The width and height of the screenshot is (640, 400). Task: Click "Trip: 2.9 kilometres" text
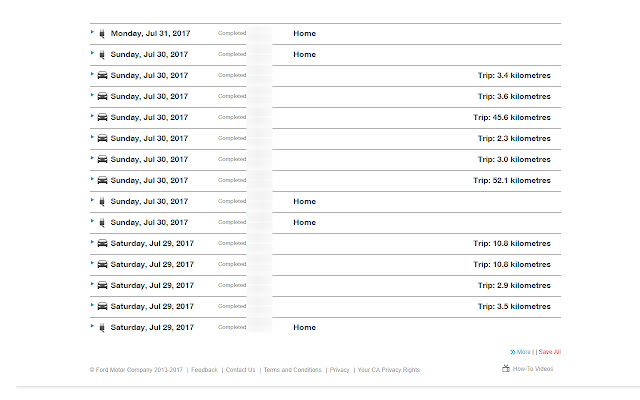click(514, 285)
